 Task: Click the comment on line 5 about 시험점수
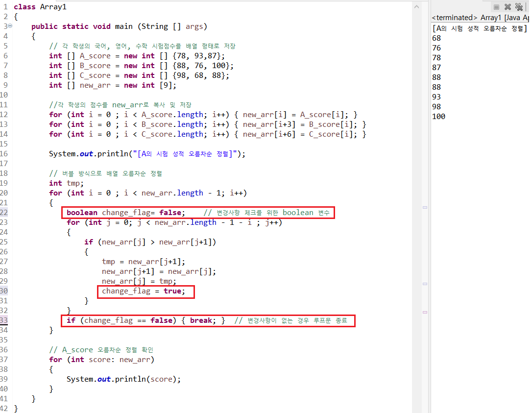tap(142, 46)
